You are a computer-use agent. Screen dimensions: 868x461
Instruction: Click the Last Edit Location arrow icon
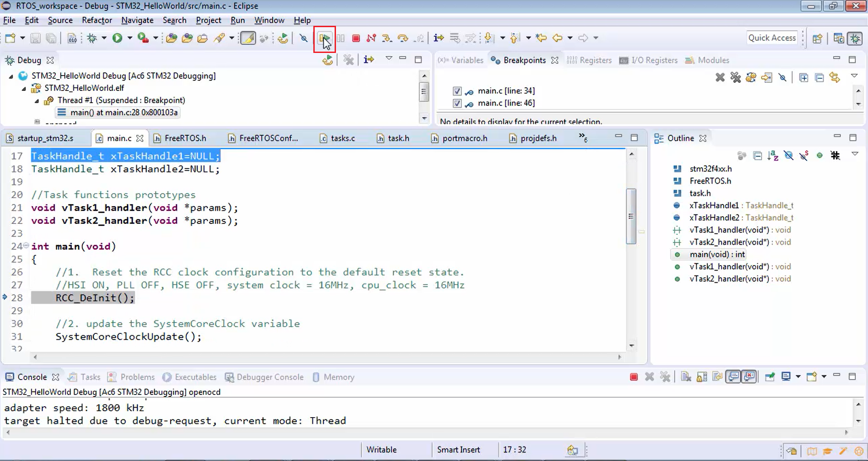click(x=541, y=38)
